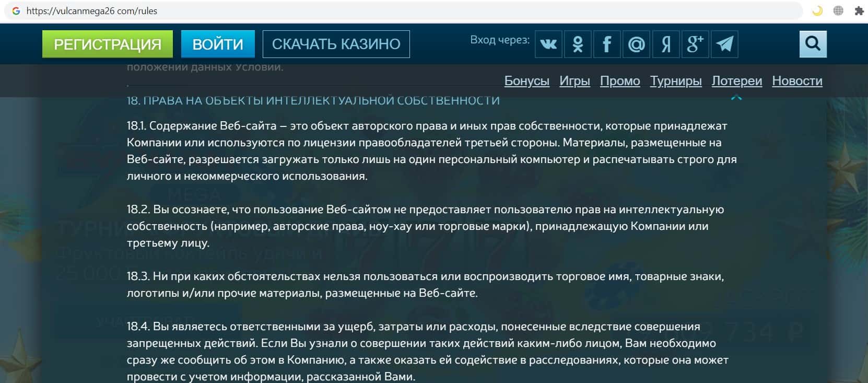Log in via the Telegram icon

(x=724, y=44)
